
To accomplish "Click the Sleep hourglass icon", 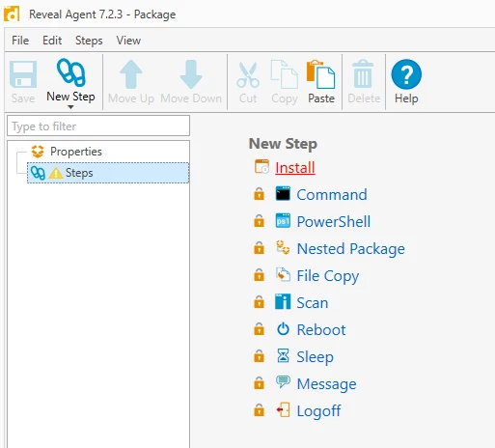I will pyautogui.click(x=283, y=355).
